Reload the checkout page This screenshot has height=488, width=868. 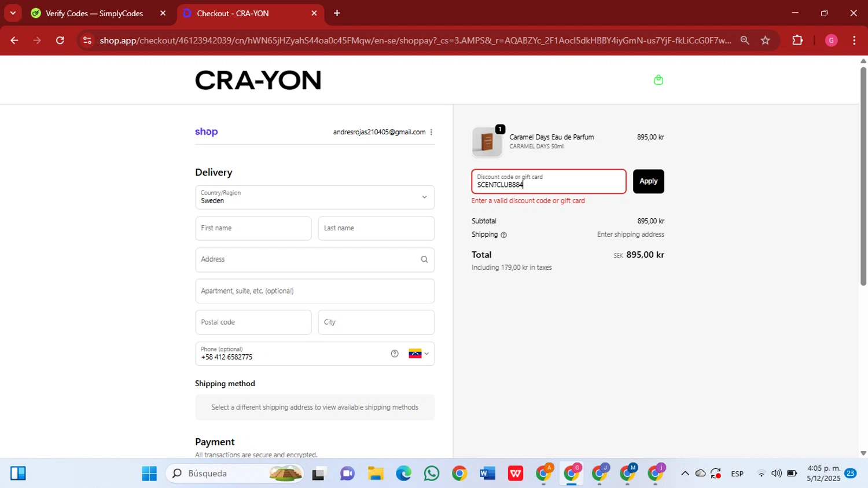(x=60, y=41)
